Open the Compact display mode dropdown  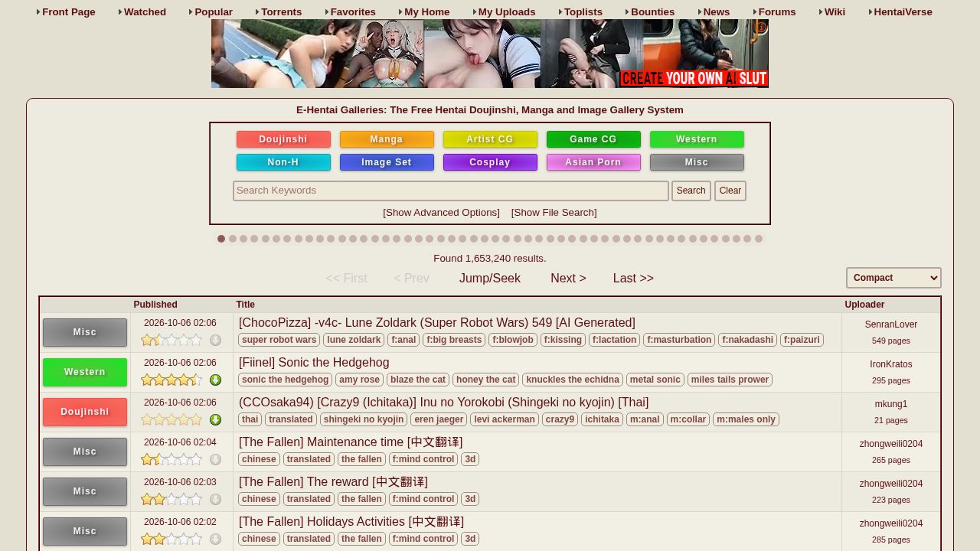point(893,278)
